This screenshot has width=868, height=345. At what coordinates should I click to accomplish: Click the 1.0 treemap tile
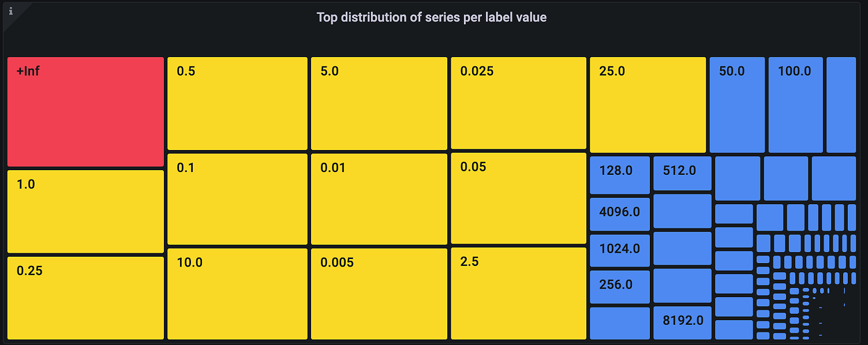click(x=85, y=211)
